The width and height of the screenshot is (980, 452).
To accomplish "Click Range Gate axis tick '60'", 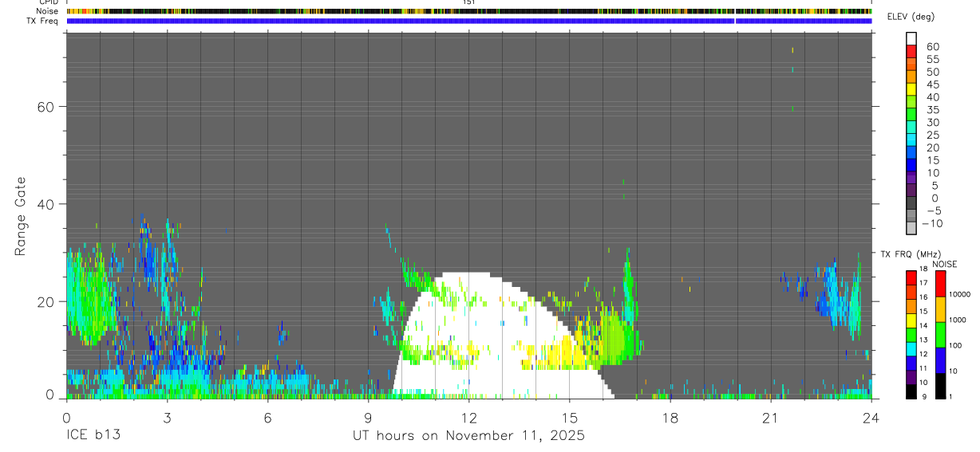I will pos(45,107).
